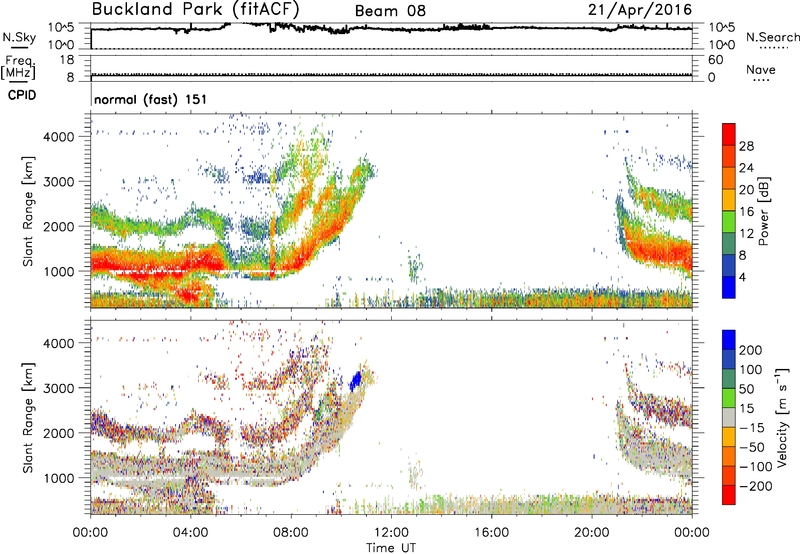This screenshot has height=554, width=800.
Task: Click the "Velocity [m s-1]" colorbar title
Action: [x=781, y=418]
